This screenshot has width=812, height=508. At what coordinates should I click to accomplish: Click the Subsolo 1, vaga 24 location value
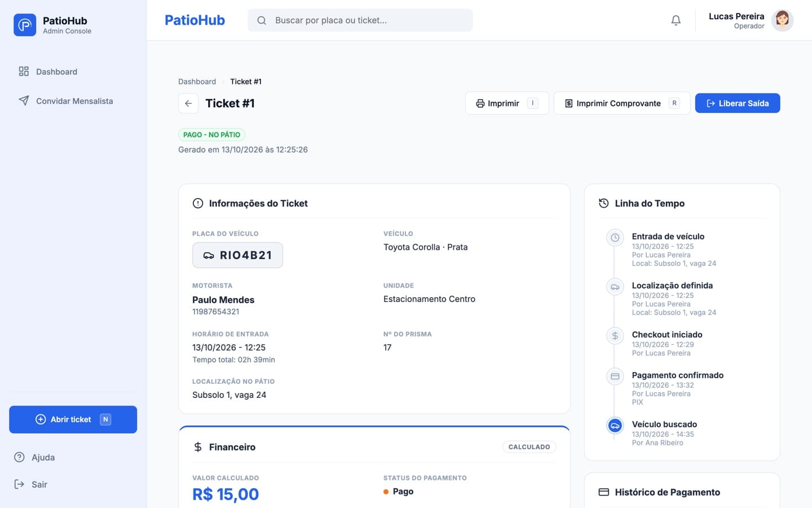(x=229, y=395)
